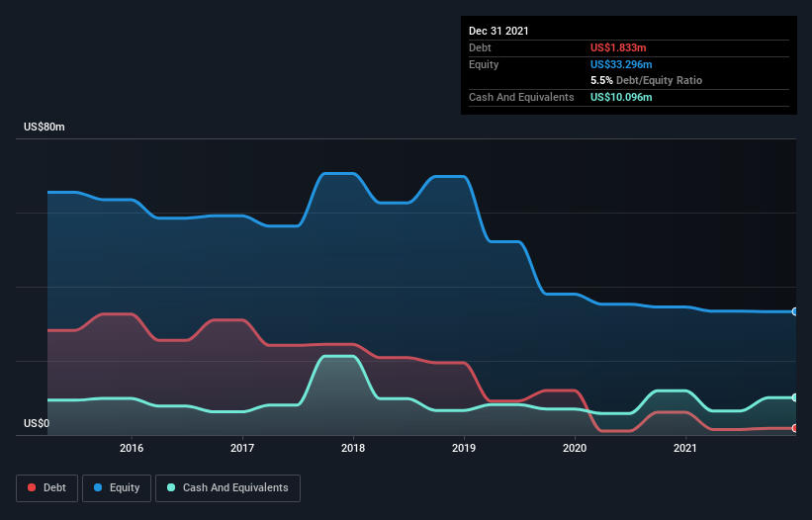
Task: Click the Cash And Equivalents endpoint marker
Action: (795, 397)
